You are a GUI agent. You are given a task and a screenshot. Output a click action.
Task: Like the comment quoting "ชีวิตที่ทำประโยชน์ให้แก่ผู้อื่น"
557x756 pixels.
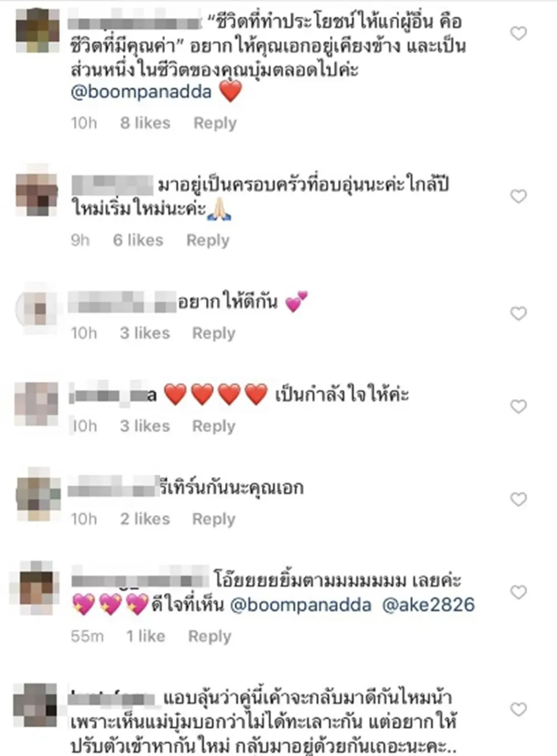(x=519, y=33)
